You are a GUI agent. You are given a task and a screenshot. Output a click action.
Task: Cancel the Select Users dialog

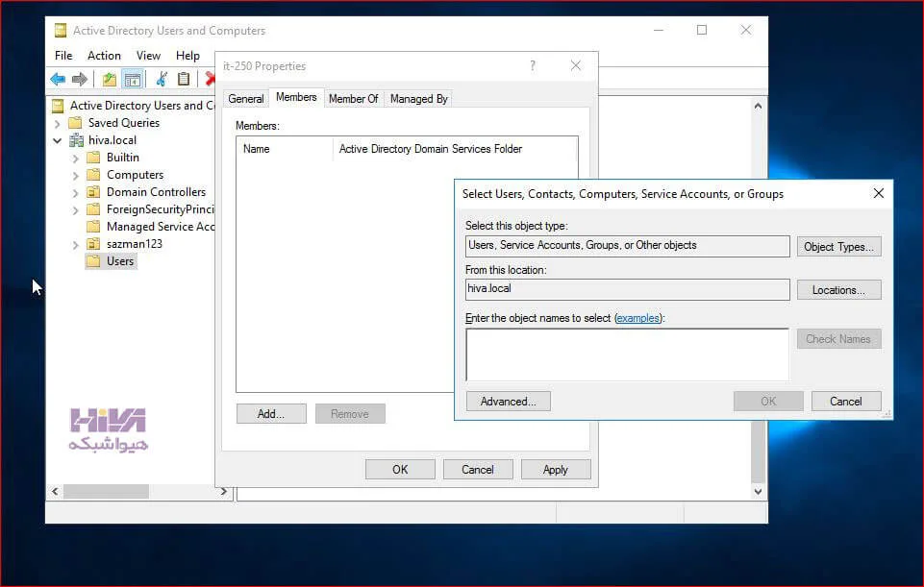845,401
